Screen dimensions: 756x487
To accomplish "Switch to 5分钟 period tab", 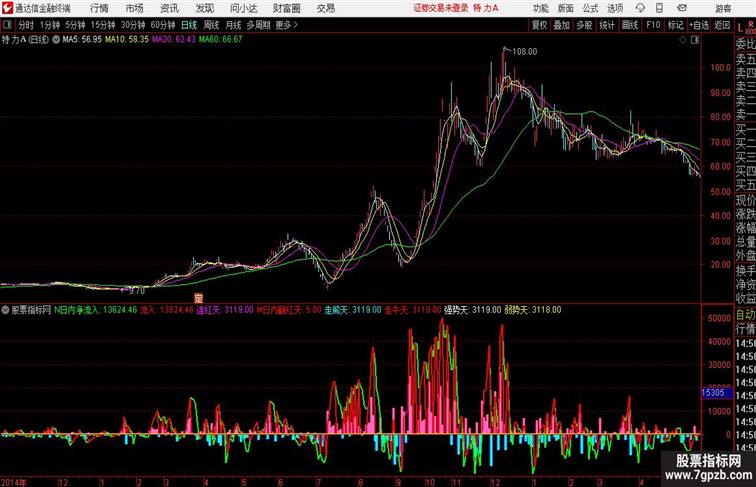I will tap(75, 25).
